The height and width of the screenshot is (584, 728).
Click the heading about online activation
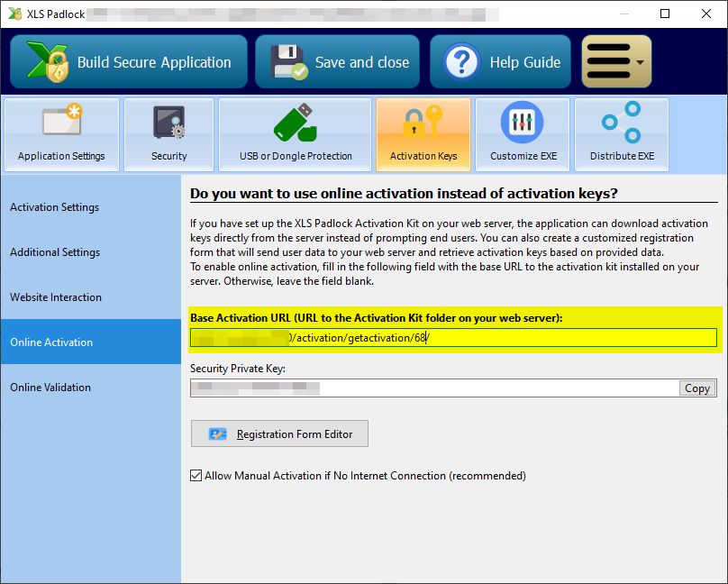point(404,193)
